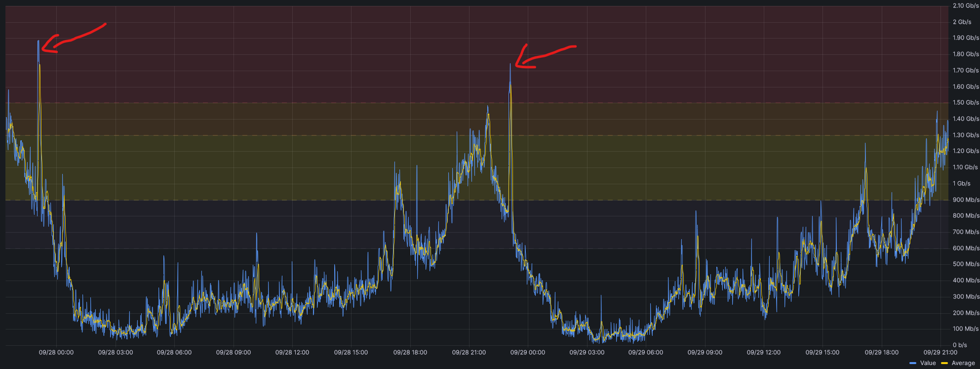Click the 09/29 00:00 time axis label
Viewport: 980px width, 369px height.
pyautogui.click(x=528, y=352)
